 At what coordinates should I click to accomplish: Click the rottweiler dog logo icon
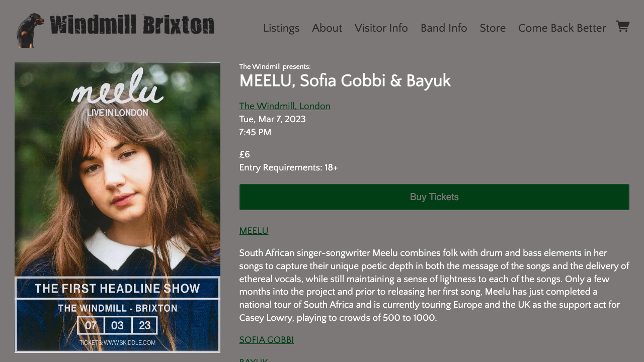[30, 30]
